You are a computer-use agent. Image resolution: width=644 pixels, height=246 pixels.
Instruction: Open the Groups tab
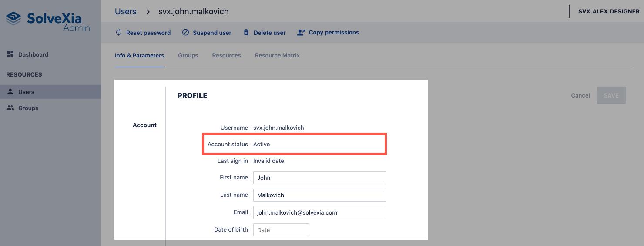pyautogui.click(x=188, y=56)
